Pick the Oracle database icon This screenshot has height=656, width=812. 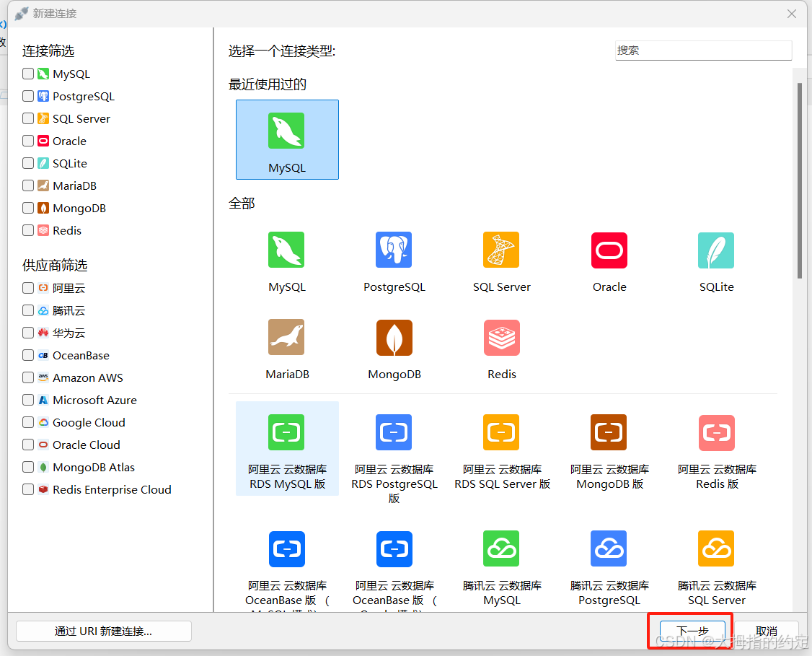coord(609,250)
